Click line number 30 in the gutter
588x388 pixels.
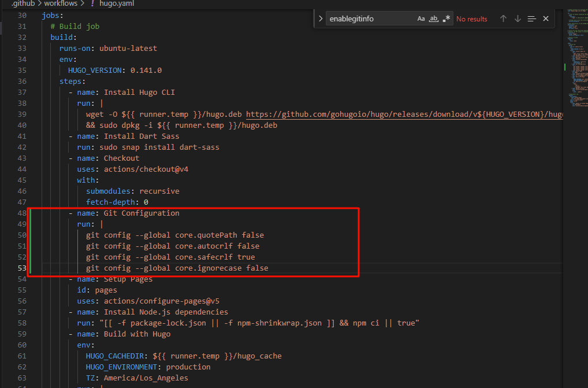22,16
